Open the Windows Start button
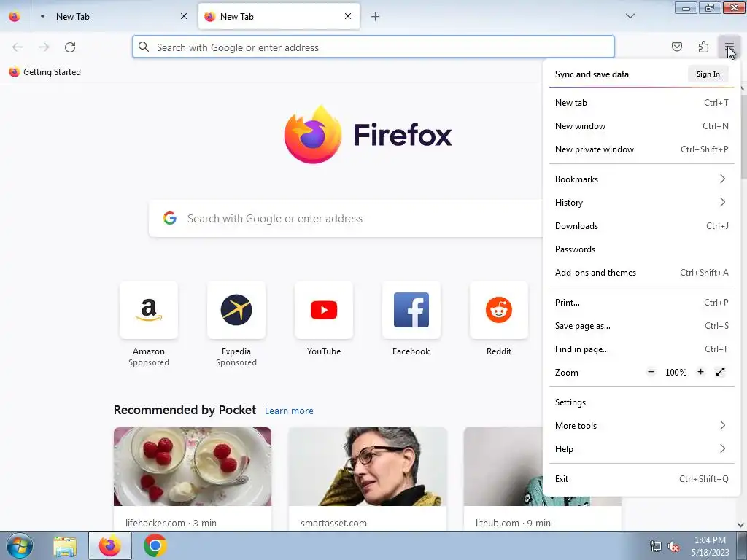This screenshot has width=747, height=560. (19, 545)
